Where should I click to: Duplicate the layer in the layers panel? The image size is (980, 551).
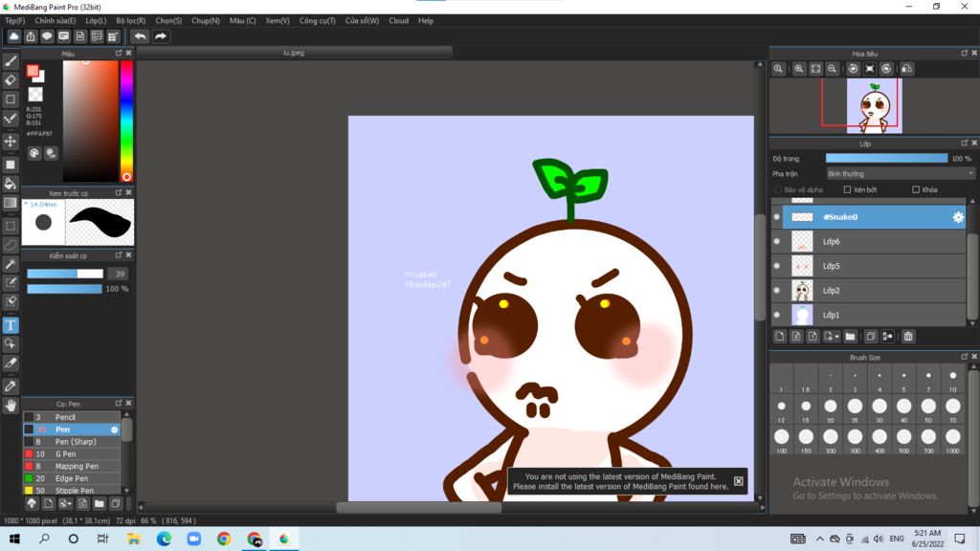[x=871, y=337]
